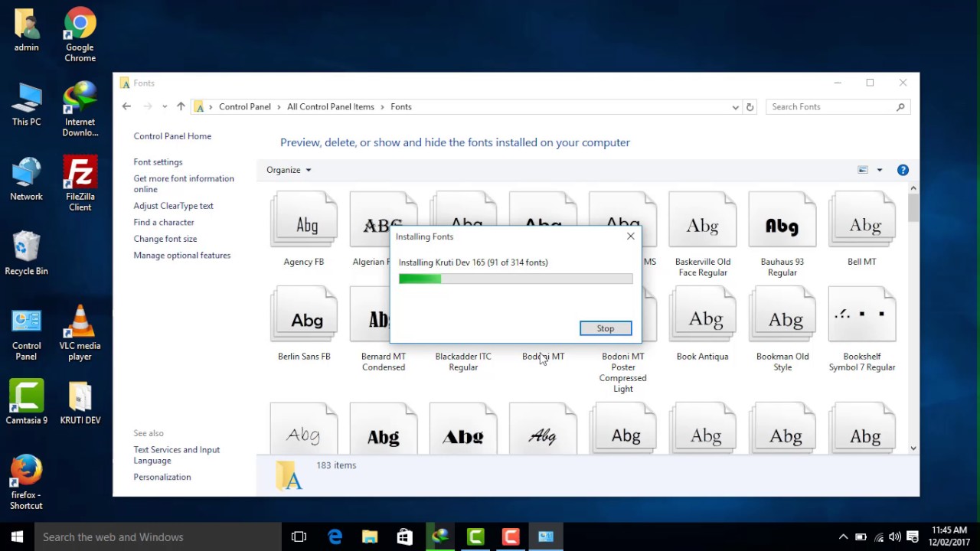Select the Book Antiqua font

point(702,324)
